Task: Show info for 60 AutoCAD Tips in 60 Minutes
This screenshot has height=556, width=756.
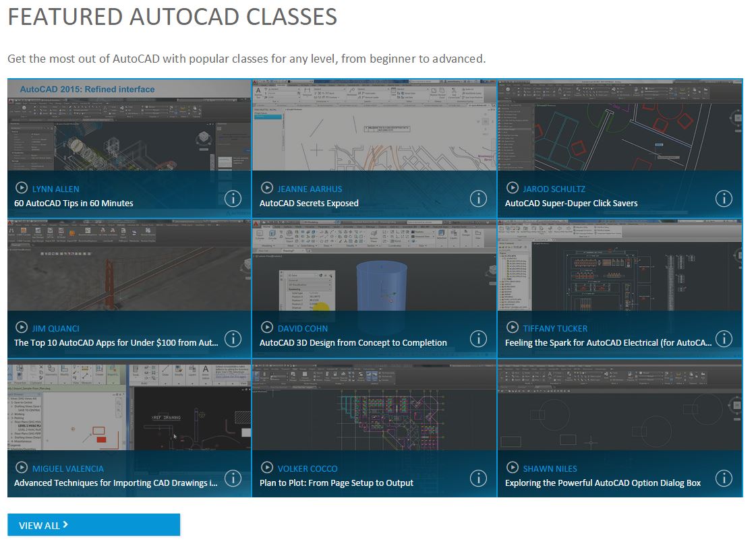Action: (x=233, y=199)
